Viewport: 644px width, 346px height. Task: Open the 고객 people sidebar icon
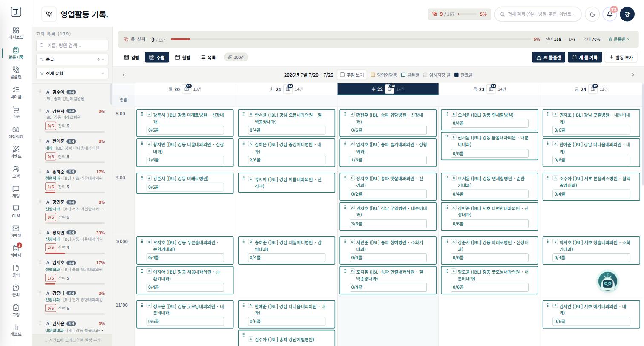click(x=16, y=172)
